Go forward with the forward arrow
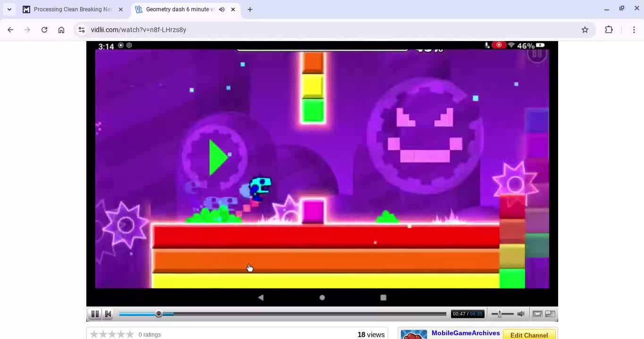 click(27, 30)
